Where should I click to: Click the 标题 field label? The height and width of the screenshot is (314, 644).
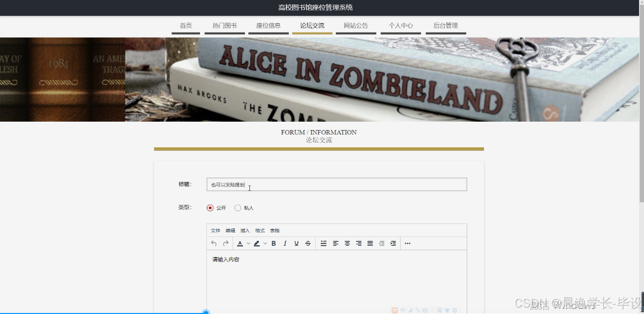point(185,184)
